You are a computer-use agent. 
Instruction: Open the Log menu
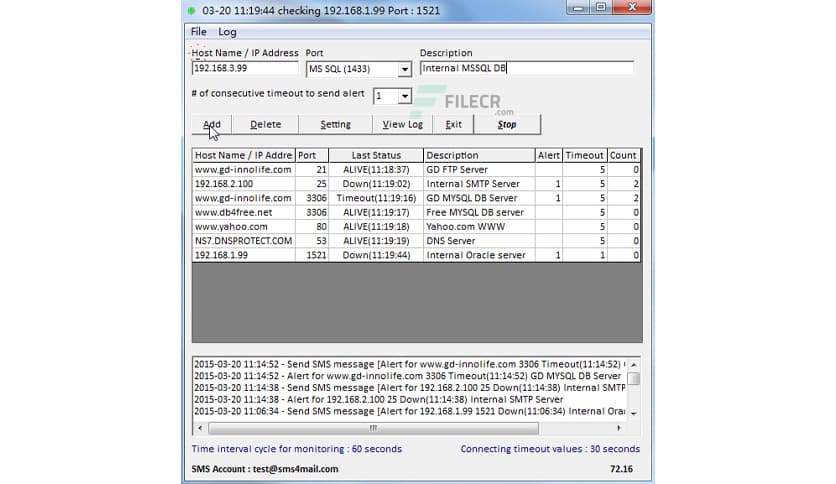click(227, 32)
